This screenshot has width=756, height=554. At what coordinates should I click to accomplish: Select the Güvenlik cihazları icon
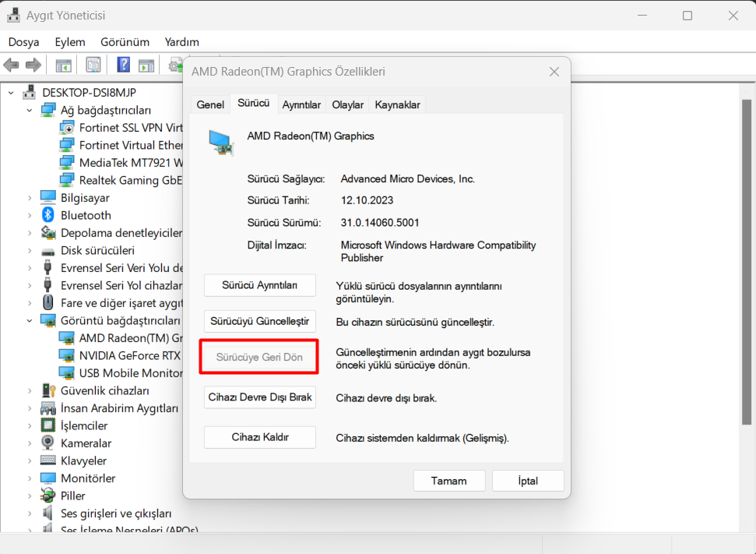(47, 390)
